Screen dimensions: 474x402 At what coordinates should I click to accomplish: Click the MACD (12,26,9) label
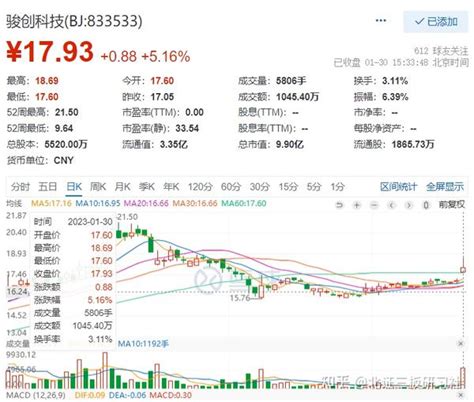(36, 395)
